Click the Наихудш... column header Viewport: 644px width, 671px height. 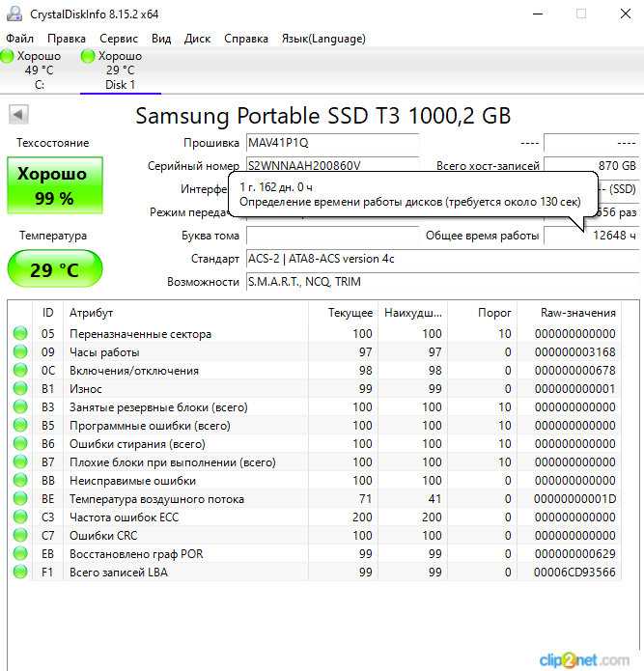click(x=412, y=313)
